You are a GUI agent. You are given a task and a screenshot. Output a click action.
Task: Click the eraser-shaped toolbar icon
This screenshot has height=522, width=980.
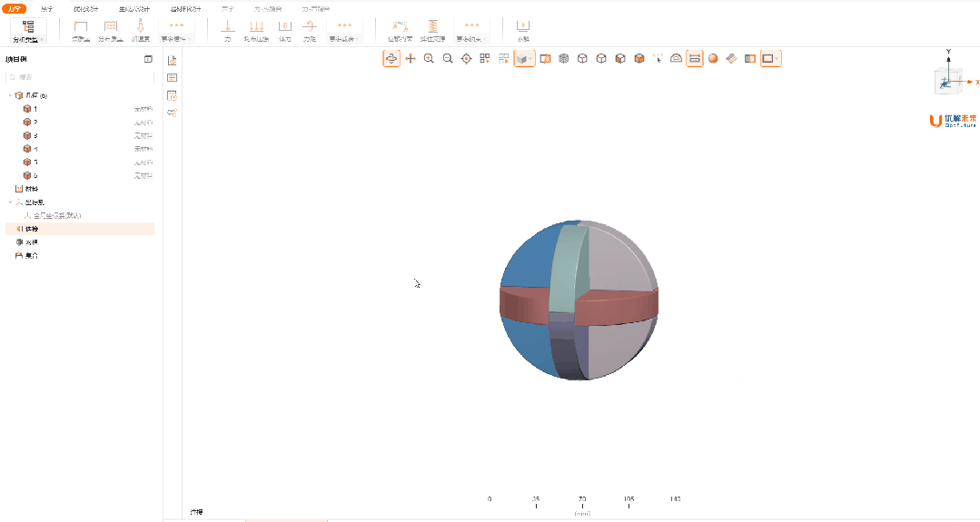[731, 59]
